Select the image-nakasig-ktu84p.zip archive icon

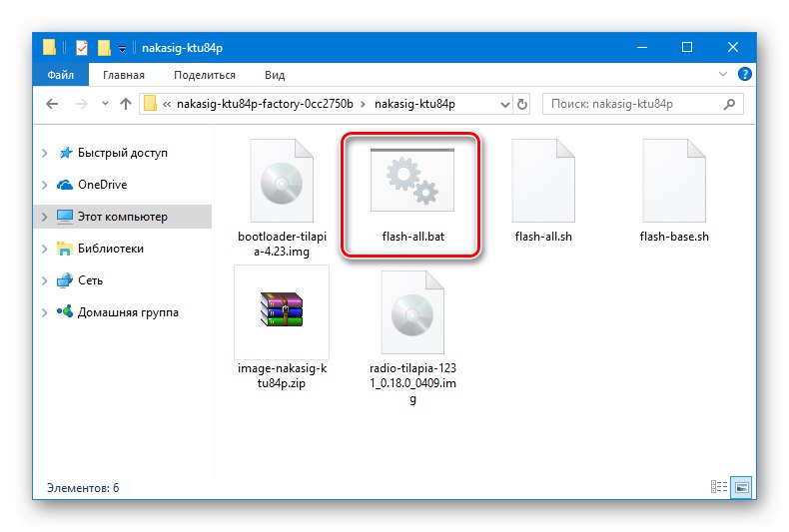click(x=282, y=309)
